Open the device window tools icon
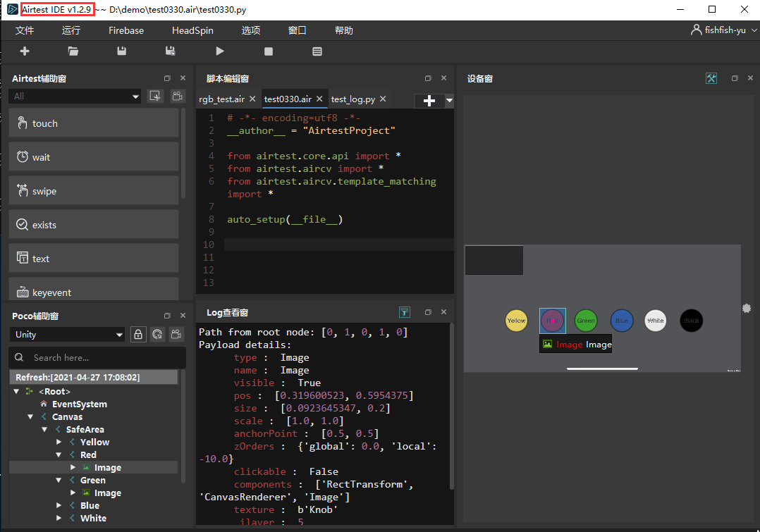Image resolution: width=760 pixels, height=532 pixels. 711,78
